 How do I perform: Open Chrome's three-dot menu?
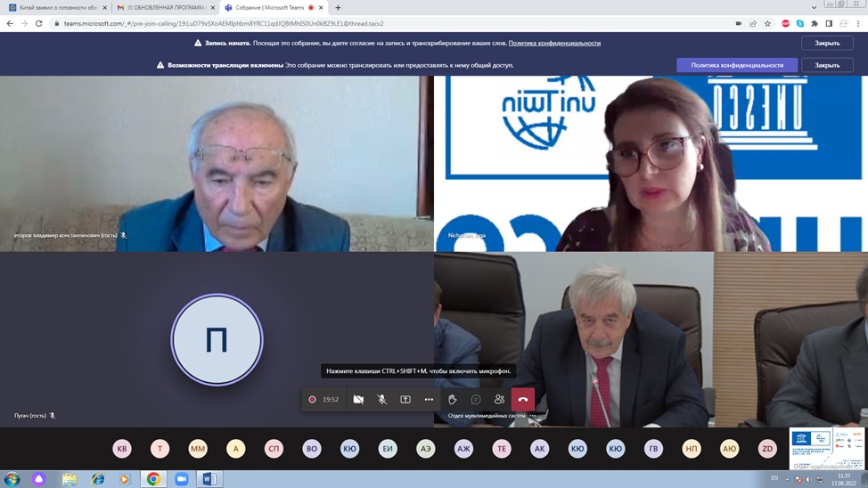[x=858, y=24]
